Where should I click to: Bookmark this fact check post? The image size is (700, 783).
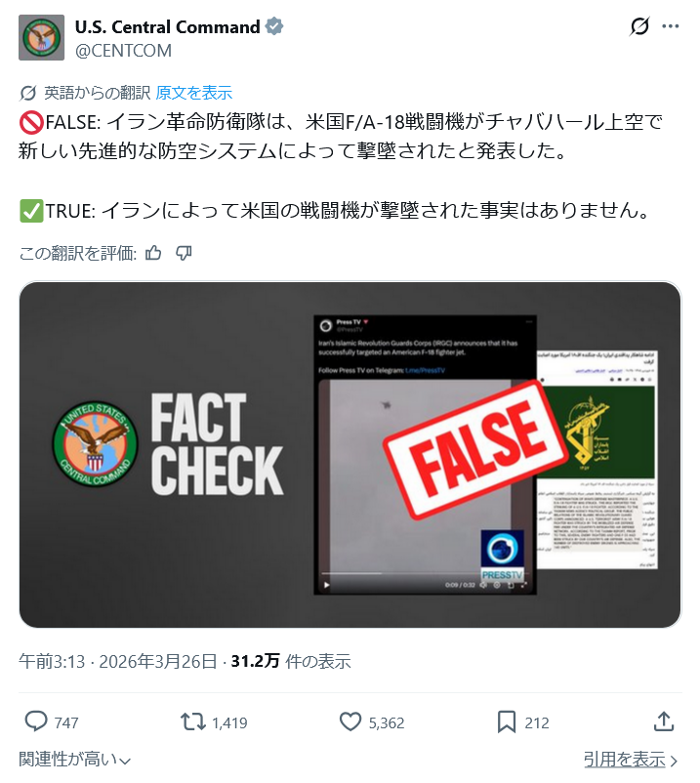(507, 722)
